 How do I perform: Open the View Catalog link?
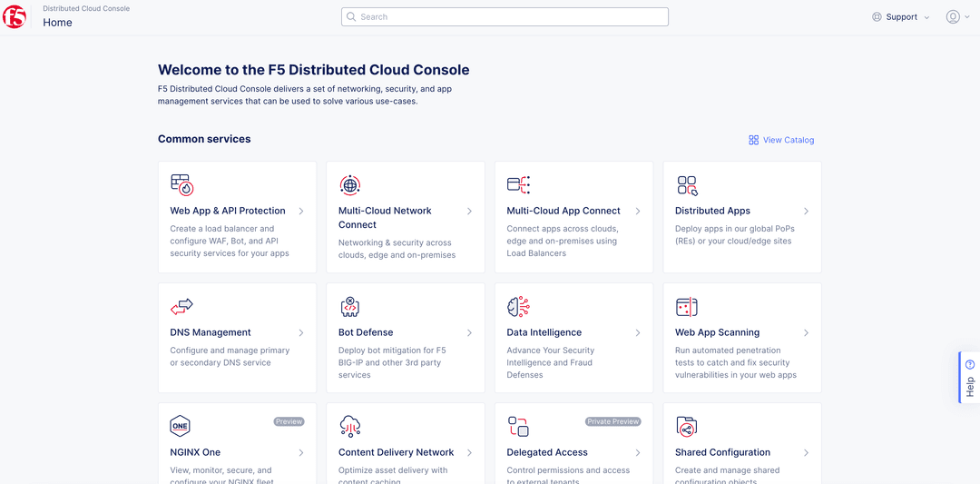781,140
